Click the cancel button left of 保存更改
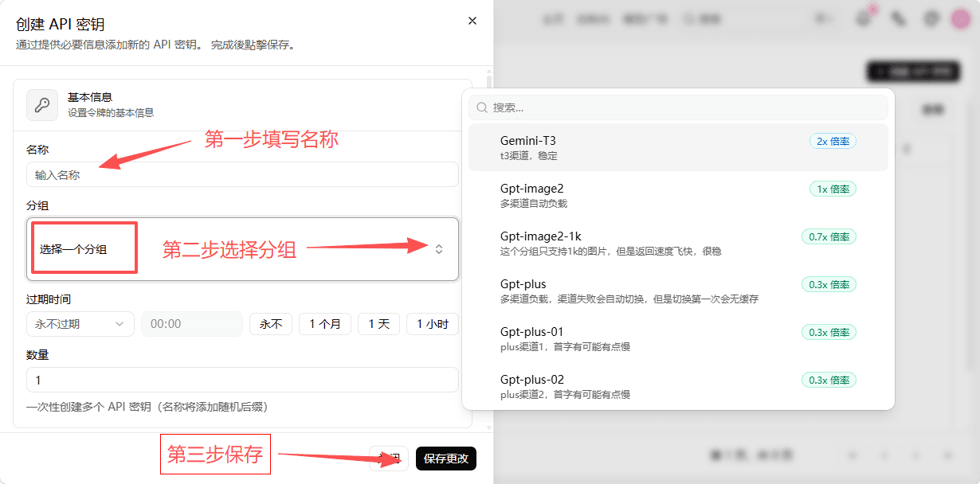The width and height of the screenshot is (980, 484). pyautogui.click(x=389, y=459)
